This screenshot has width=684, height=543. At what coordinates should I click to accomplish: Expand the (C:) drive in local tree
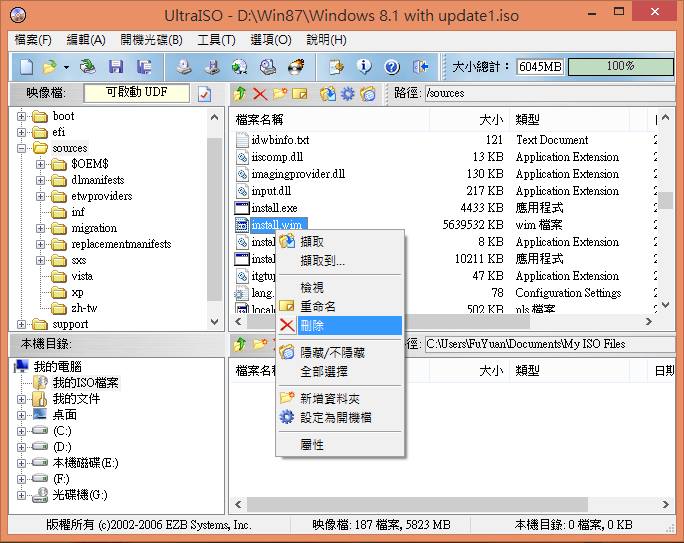click(21, 431)
